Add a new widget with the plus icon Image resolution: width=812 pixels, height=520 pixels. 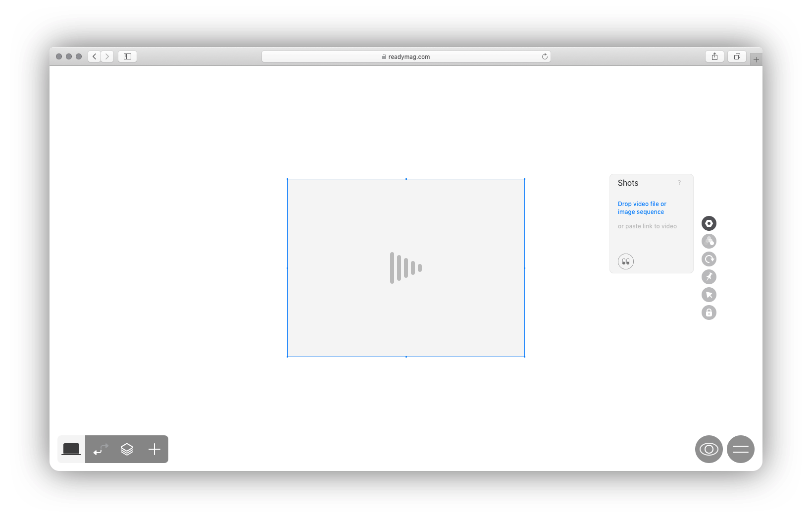[x=154, y=449]
